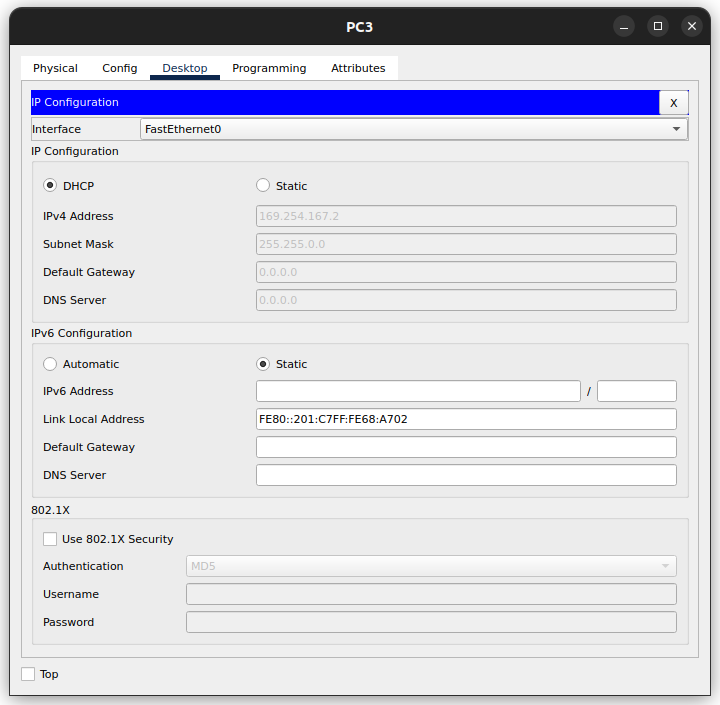Enable Use 802.1X Security checkbox
This screenshot has height=705, width=720.
[50, 539]
